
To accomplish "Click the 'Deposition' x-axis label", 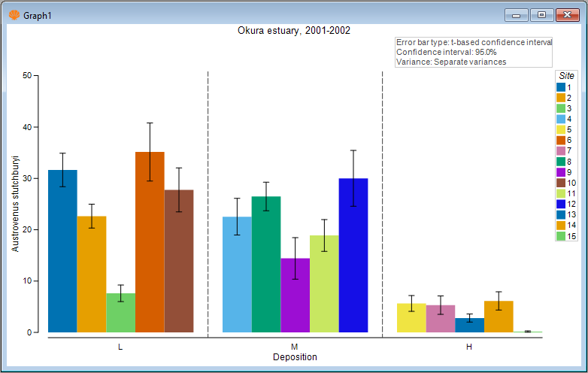I will click(295, 357).
